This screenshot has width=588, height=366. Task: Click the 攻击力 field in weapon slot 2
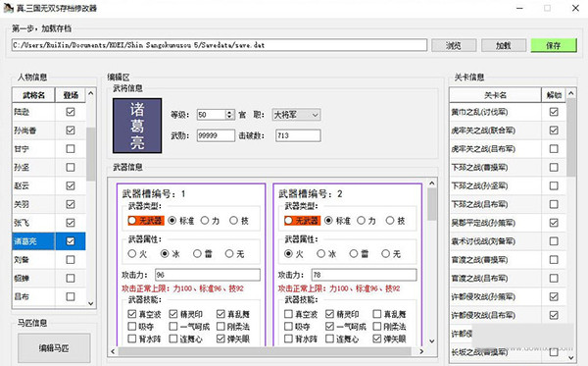click(x=365, y=275)
